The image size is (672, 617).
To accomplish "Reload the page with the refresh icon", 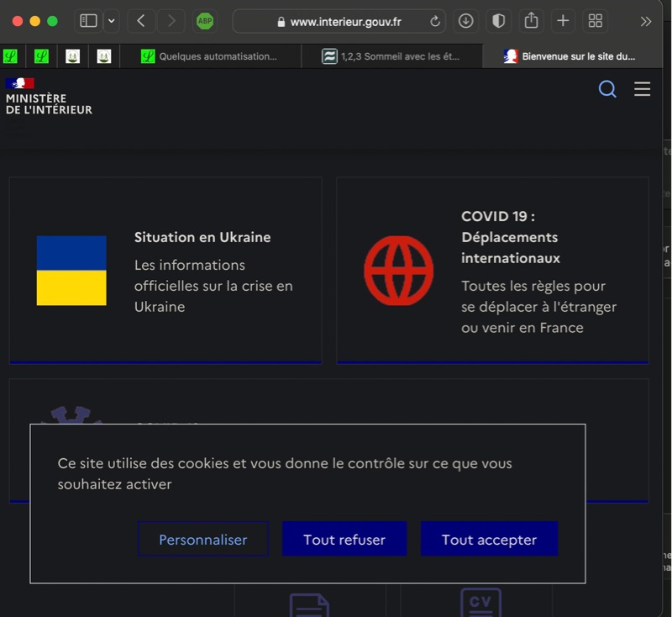I will click(435, 22).
